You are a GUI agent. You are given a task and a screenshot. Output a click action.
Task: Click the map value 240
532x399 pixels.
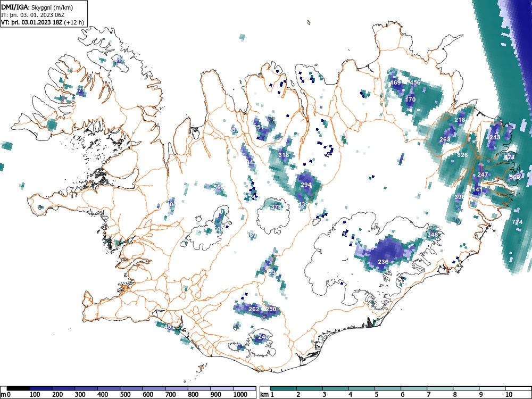pyautogui.click(x=263, y=337)
